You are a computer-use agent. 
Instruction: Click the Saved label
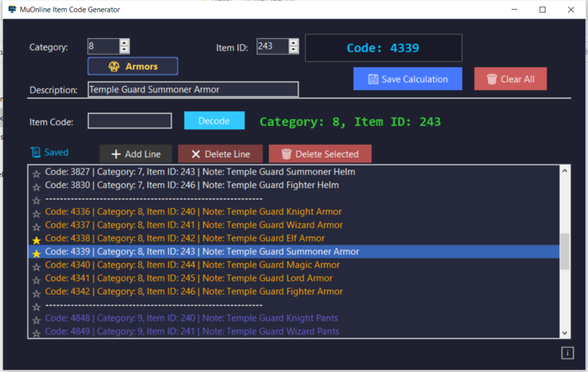(x=57, y=152)
